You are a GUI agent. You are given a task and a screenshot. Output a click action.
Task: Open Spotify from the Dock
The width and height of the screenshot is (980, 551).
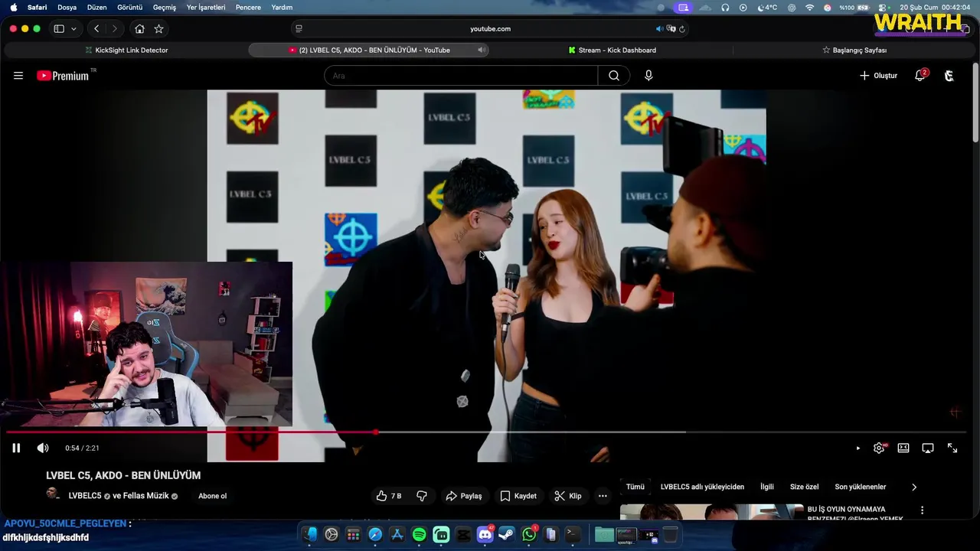[x=420, y=535]
